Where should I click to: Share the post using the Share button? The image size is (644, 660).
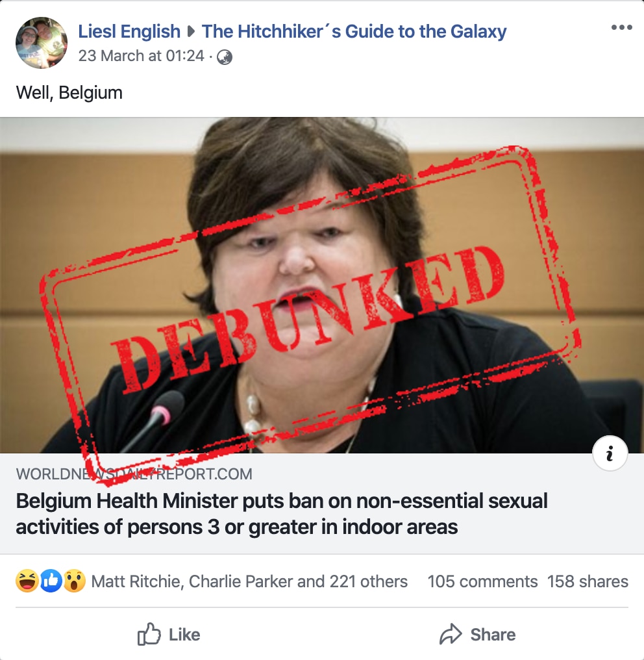pos(477,634)
